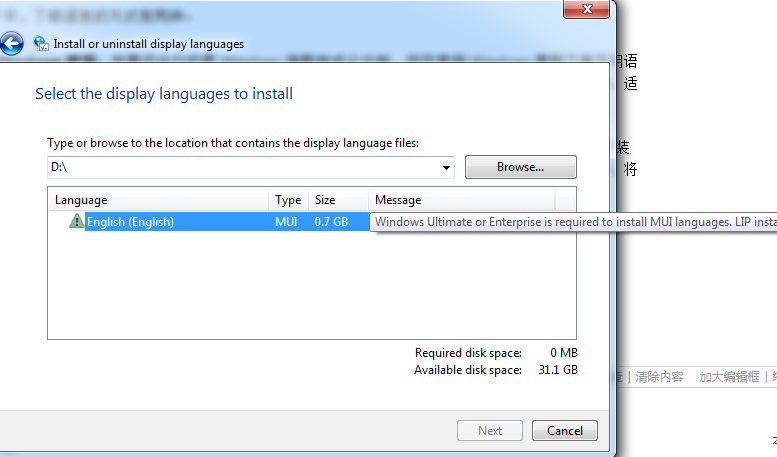Screen dimensions: 777x457
Task: Click the Windows Ultimate or Enterprise message tooltip
Action: (573, 222)
